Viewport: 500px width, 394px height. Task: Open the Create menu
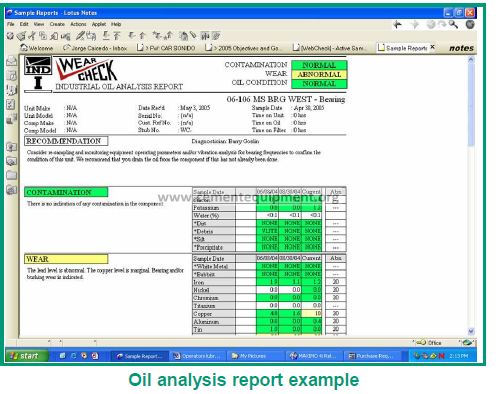(57, 24)
